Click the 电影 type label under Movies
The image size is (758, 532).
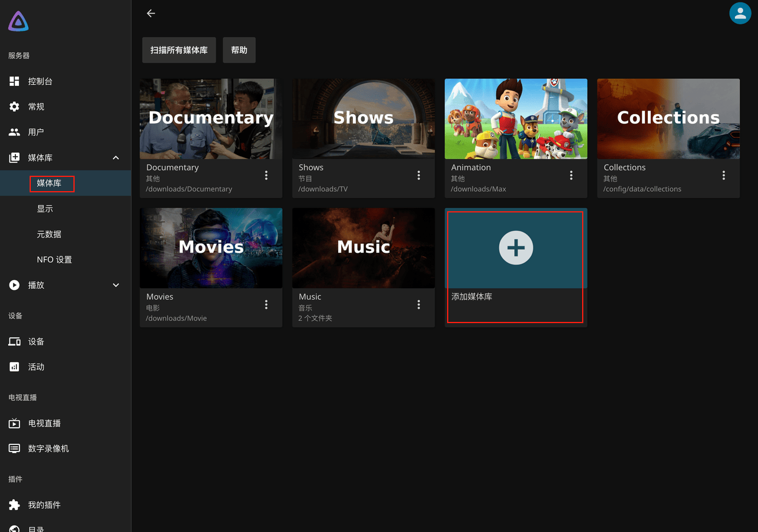pyautogui.click(x=153, y=308)
